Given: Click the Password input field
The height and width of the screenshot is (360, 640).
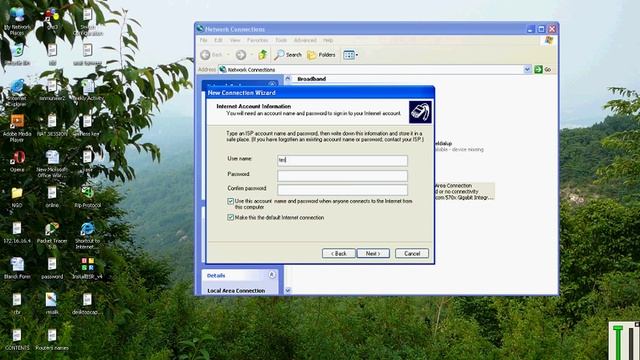Looking at the screenshot, I should coord(342,176).
